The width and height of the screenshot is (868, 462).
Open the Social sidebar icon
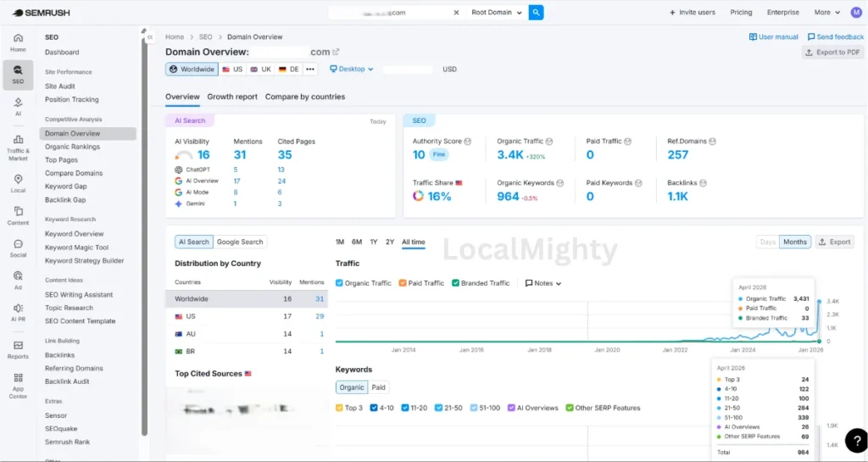[18, 248]
